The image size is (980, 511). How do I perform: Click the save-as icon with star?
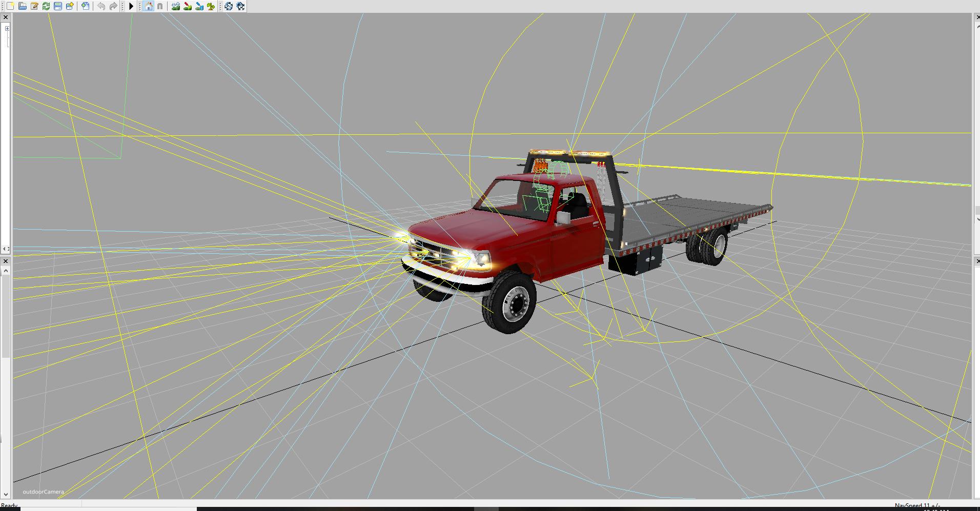tap(70, 6)
